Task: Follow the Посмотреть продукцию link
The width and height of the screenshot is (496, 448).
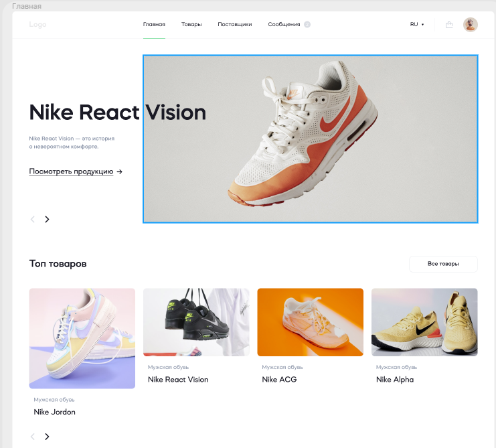Action: pyautogui.click(x=76, y=171)
